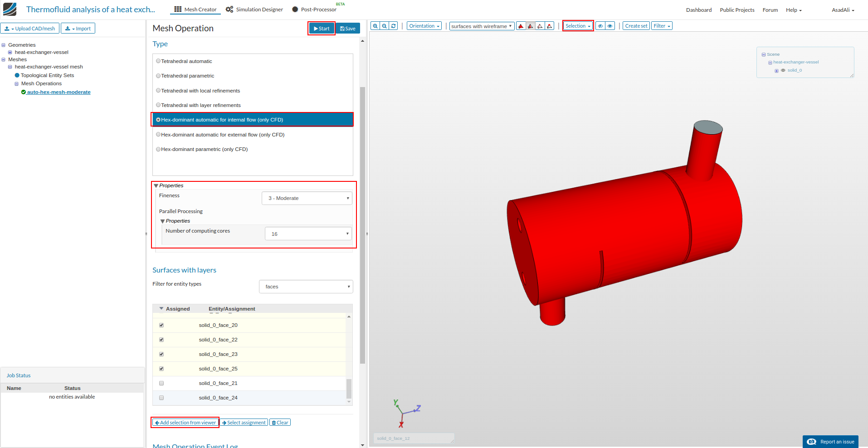The image size is (868, 448).
Task: Uncheck solid_0_face_23 assignment
Action: (x=161, y=354)
